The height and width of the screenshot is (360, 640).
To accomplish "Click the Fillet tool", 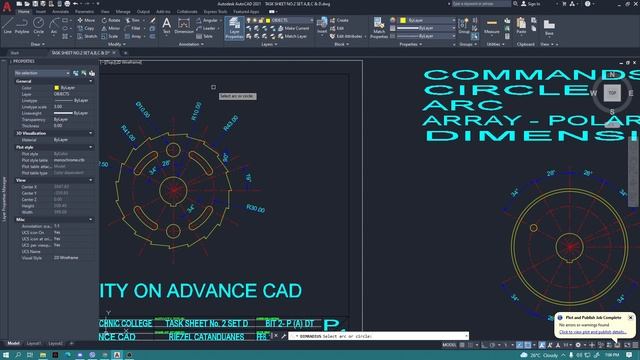I will click(x=133, y=28).
